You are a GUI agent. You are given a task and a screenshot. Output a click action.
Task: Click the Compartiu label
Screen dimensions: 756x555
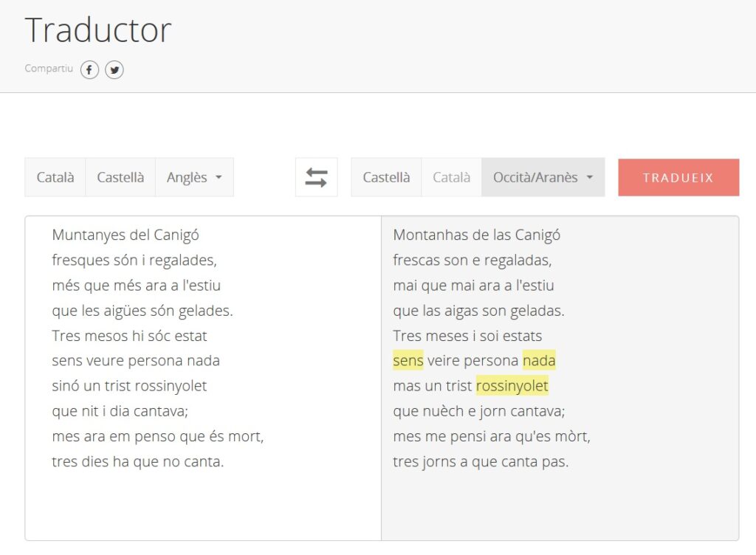[x=49, y=69]
